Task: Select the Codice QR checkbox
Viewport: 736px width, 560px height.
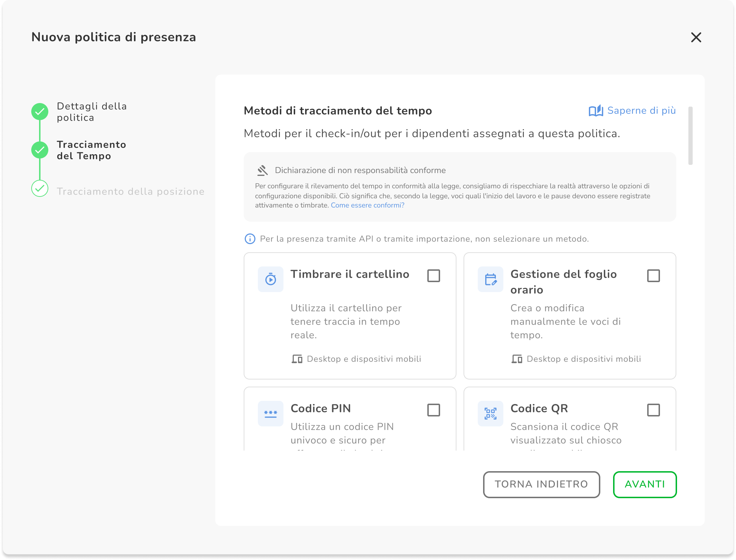Action: pyautogui.click(x=653, y=410)
